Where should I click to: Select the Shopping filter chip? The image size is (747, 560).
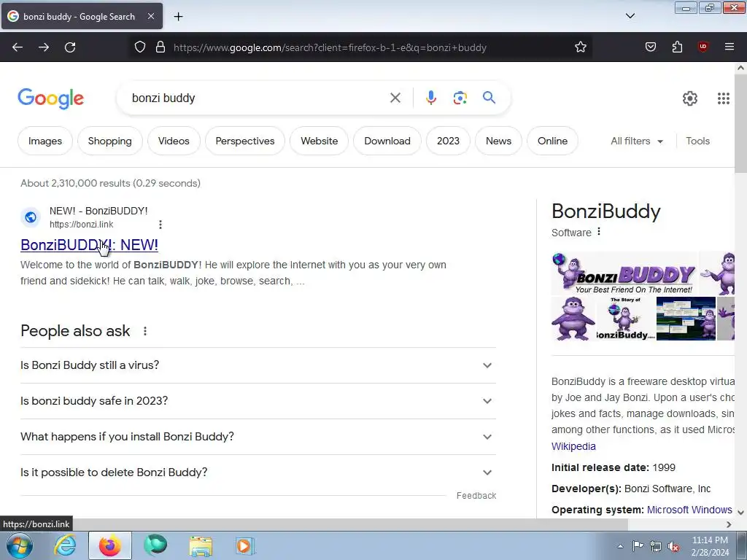(x=109, y=141)
